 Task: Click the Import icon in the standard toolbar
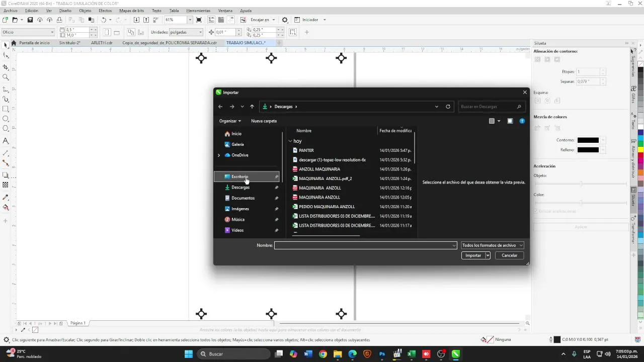coord(136,20)
